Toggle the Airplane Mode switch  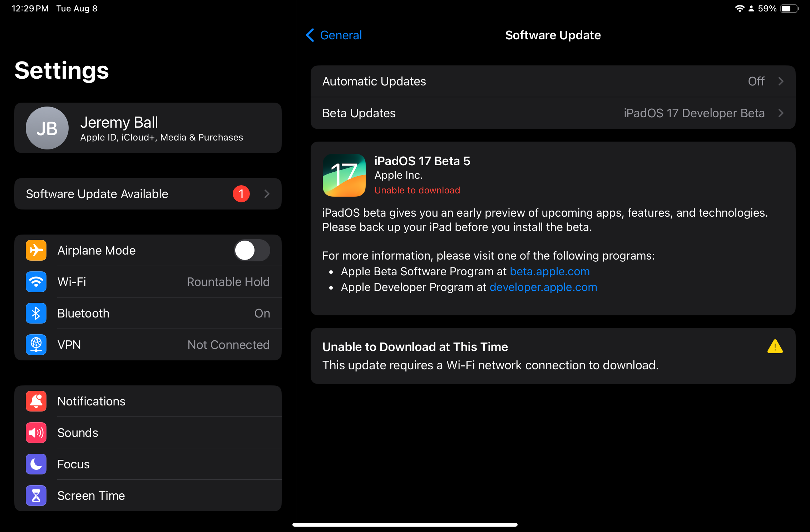[252, 250]
